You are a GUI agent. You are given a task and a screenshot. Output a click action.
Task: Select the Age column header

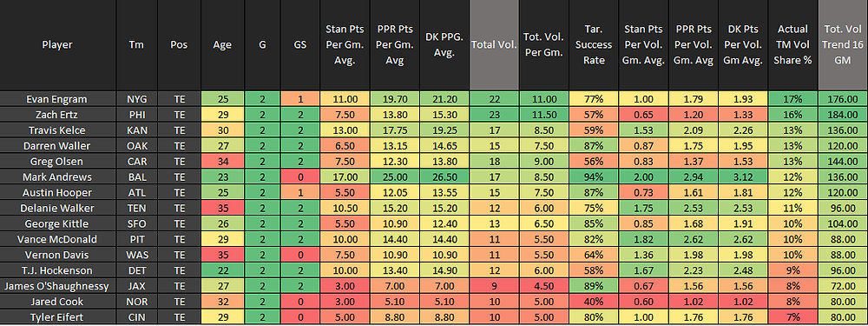tap(218, 45)
